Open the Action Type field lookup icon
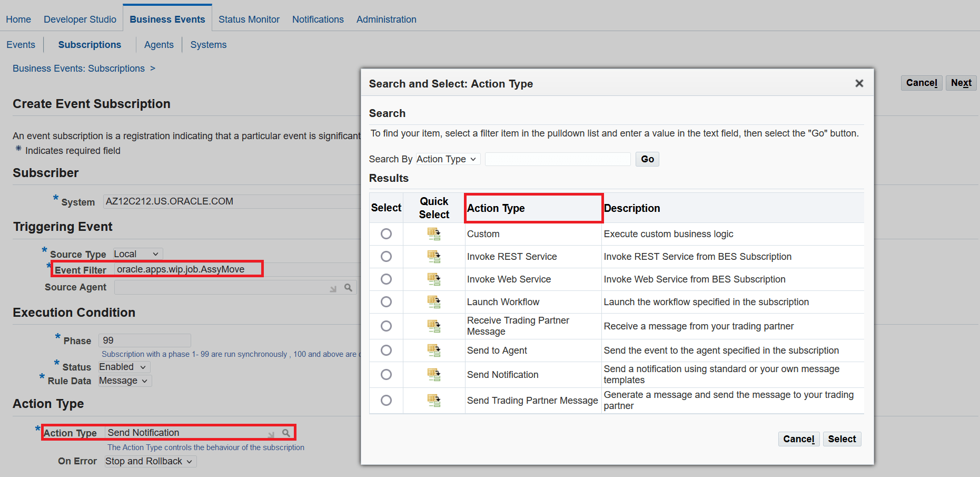 (x=286, y=432)
